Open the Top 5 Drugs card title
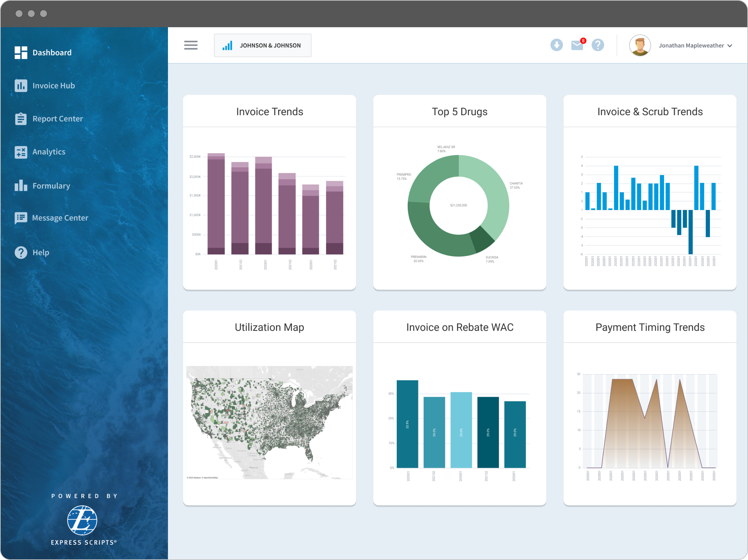This screenshot has height=560, width=748. (460, 112)
